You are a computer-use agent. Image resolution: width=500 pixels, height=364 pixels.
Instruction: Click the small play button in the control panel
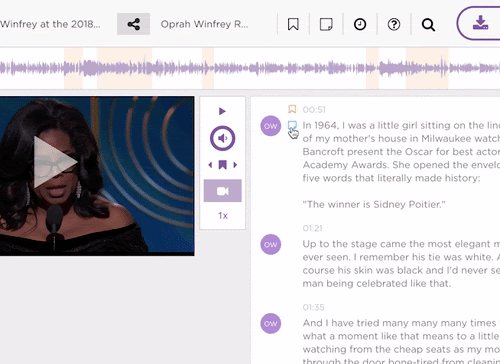coord(222,111)
